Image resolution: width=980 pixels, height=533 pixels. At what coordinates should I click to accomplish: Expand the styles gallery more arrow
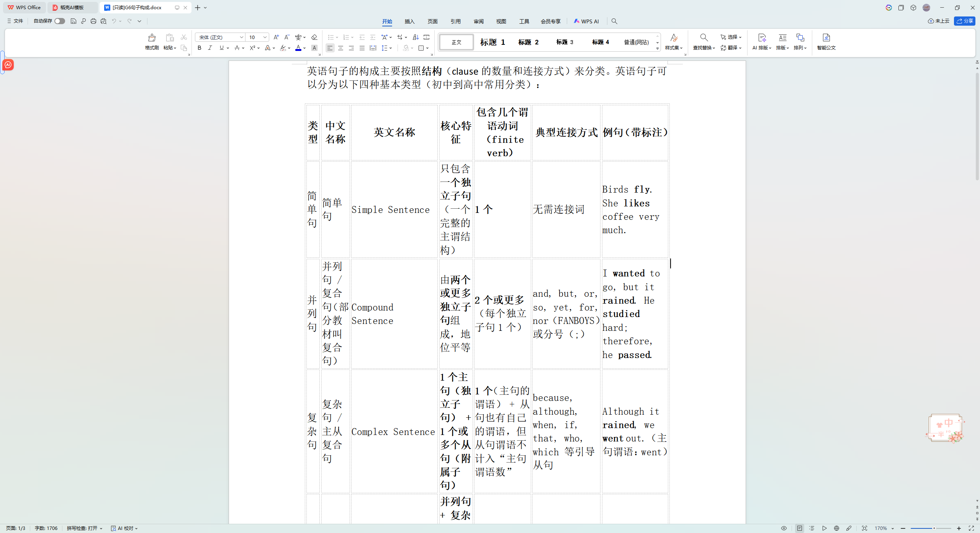(x=657, y=48)
